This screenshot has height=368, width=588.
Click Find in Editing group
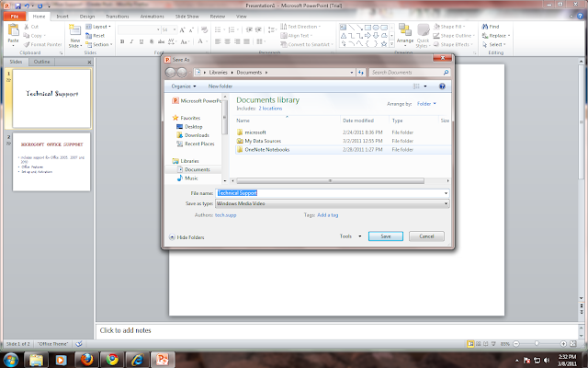click(x=491, y=27)
